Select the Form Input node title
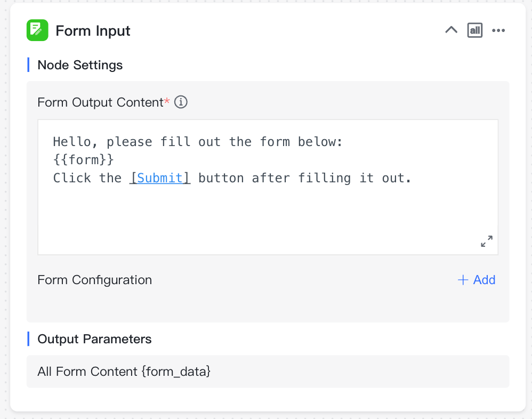 pyautogui.click(x=93, y=30)
